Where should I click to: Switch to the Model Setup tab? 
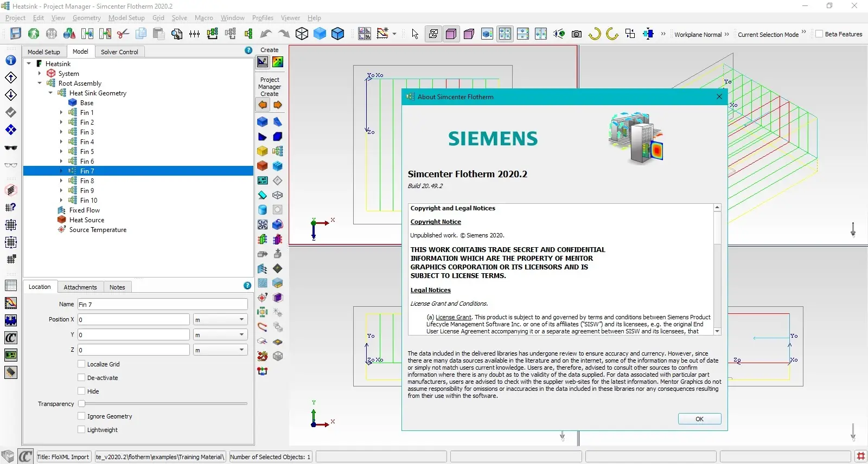pyautogui.click(x=44, y=52)
